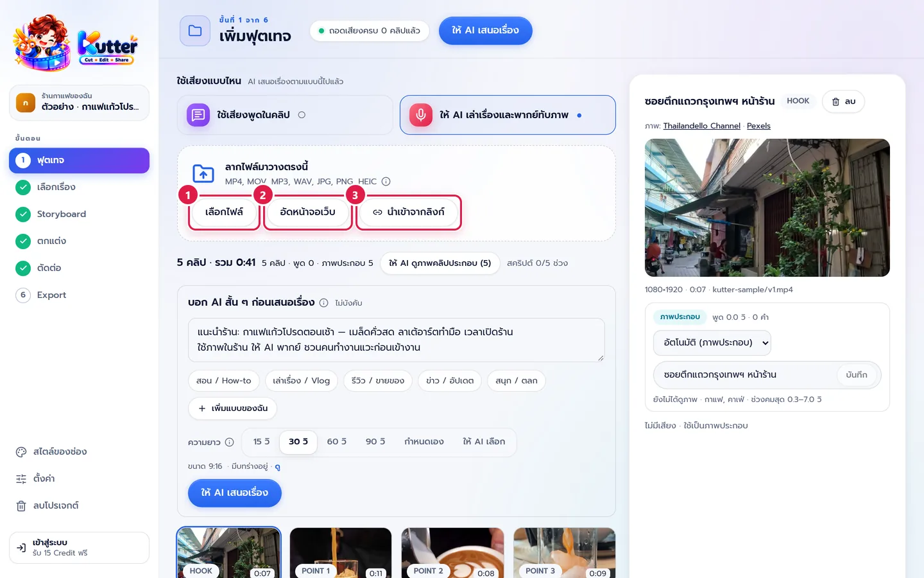Screen dimensions: 924x578
Task: Select ให้ AI เล่าเรื่องและพากย์ทับภาพ option
Action: tap(508, 115)
